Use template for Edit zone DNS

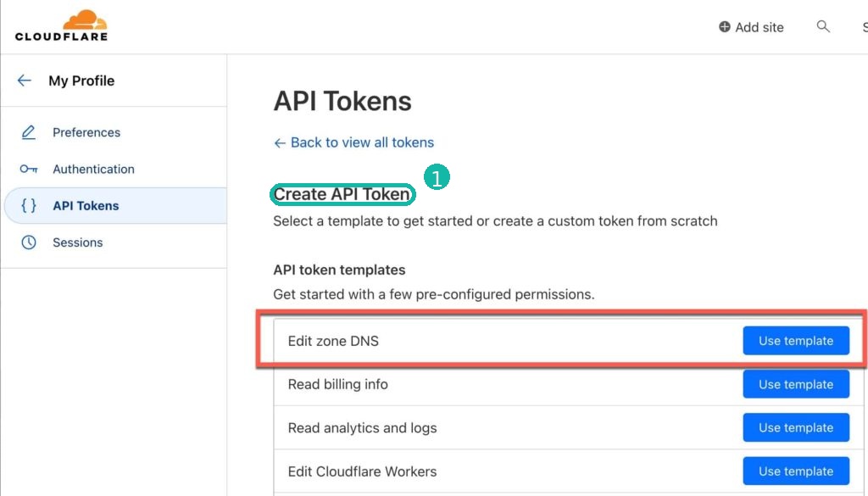coord(795,340)
